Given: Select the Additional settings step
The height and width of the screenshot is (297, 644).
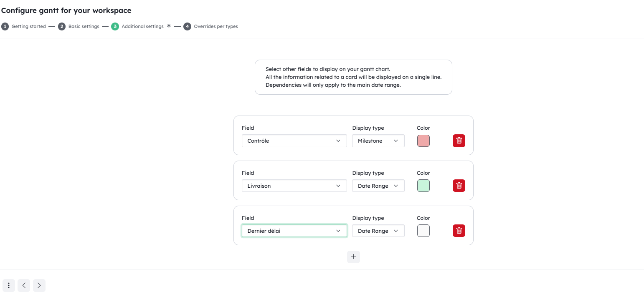Looking at the screenshot, I should (x=138, y=26).
